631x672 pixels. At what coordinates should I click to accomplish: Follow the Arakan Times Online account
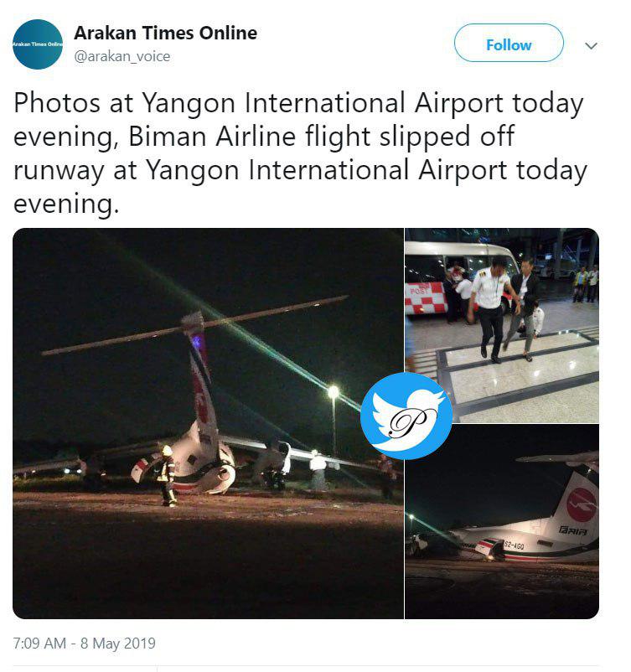(509, 43)
